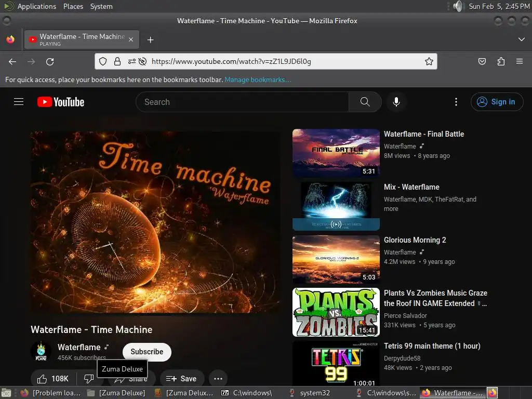This screenshot has height=399, width=532.
Task: Expand the list all tabs chevron
Action: (x=522, y=39)
